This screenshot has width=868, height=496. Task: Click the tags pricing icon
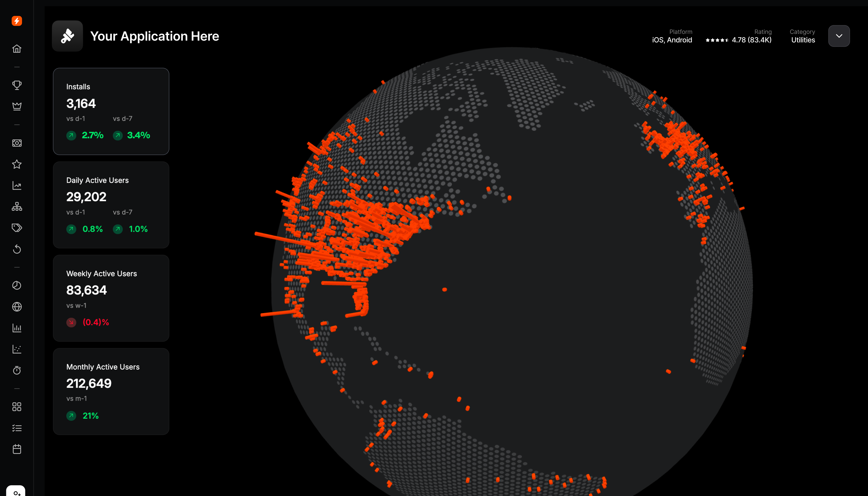(x=17, y=228)
